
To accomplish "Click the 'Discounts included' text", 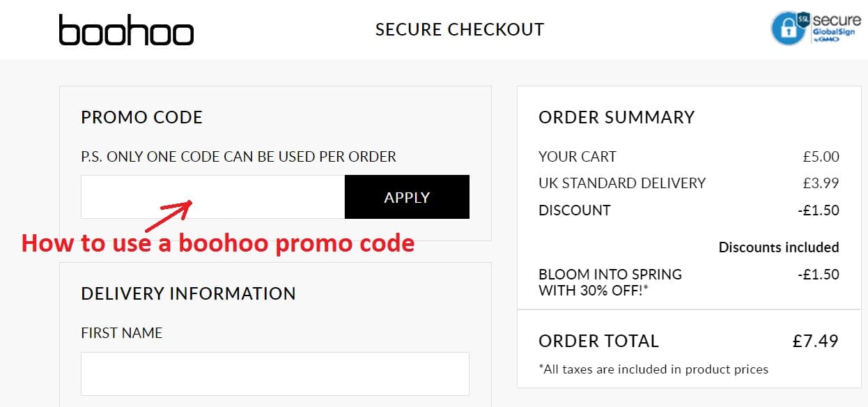I will tap(779, 247).
